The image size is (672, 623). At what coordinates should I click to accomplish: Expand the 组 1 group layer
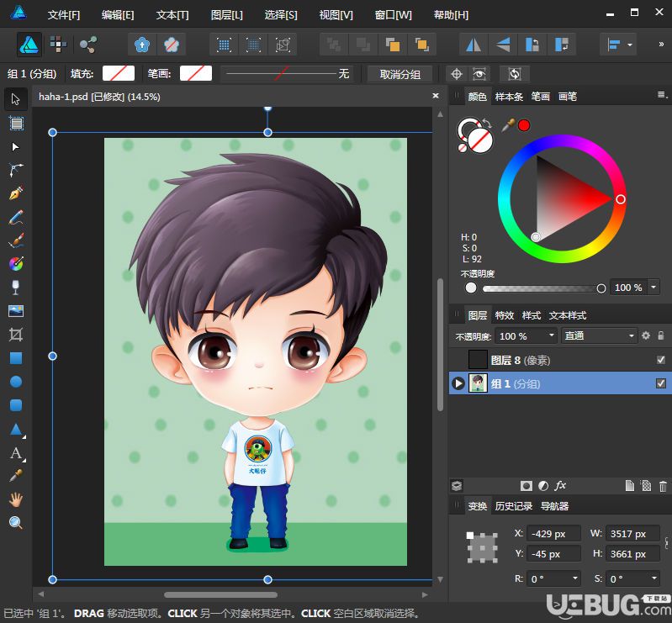458,383
